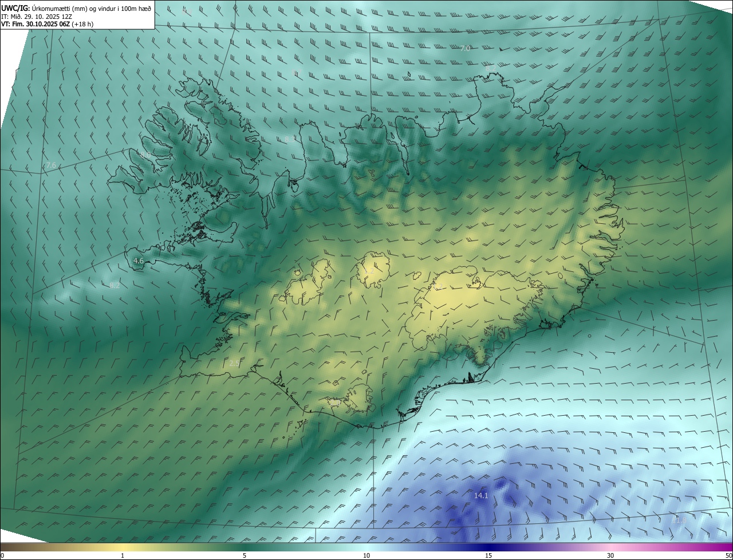Click the 7.6 value label in the west

coord(51,165)
